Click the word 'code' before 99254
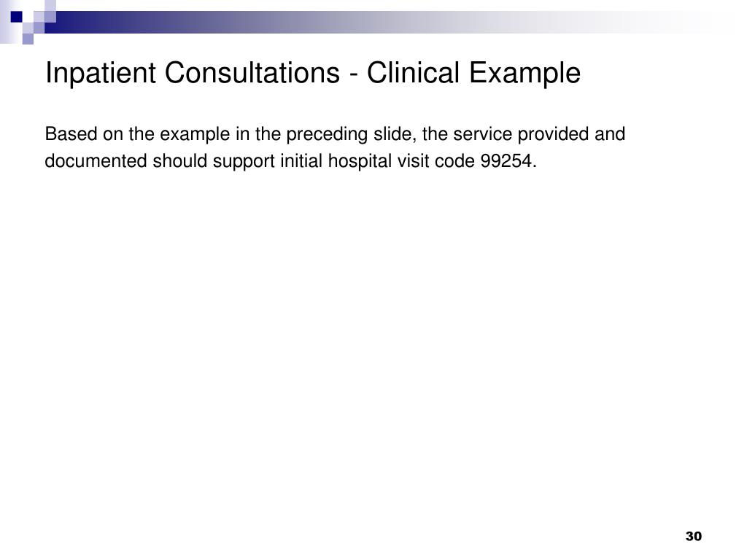This screenshot has height=560, width=747. [455, 161]
